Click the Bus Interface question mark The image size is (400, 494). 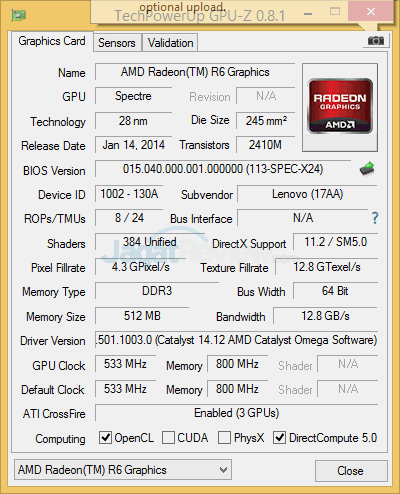375,218
